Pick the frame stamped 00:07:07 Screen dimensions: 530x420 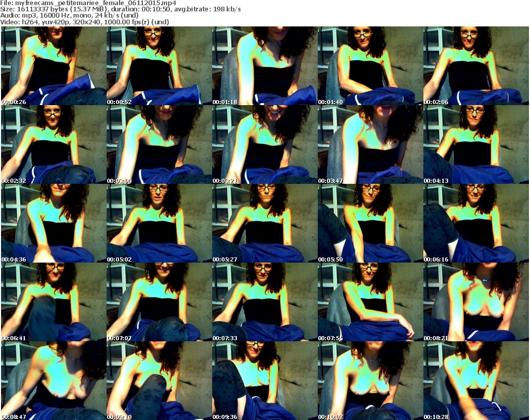[x=159, y=302]
